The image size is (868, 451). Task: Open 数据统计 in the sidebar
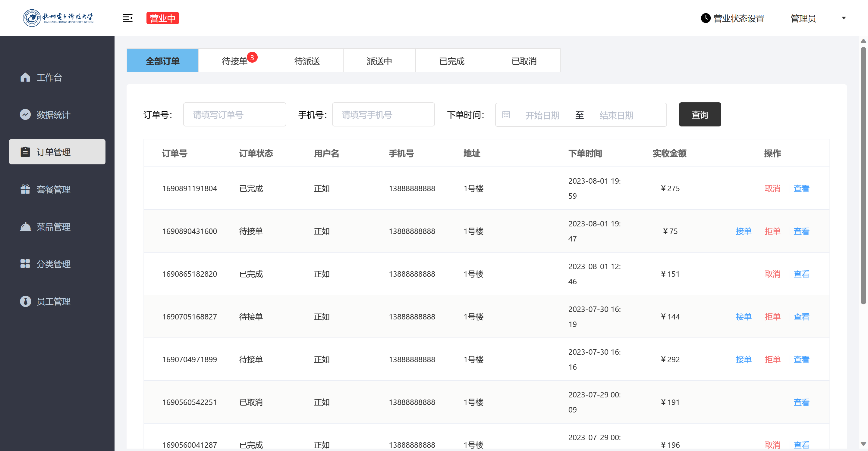(57, 115)
